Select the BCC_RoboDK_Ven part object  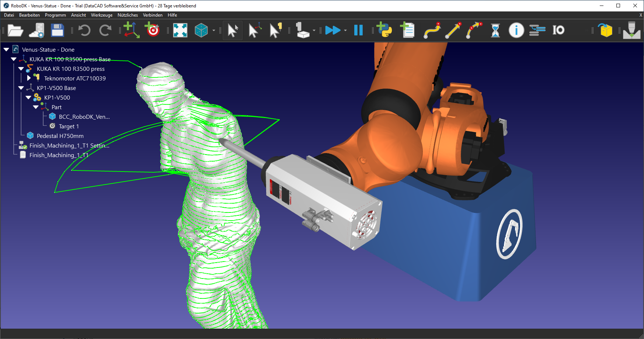point(84,116)
